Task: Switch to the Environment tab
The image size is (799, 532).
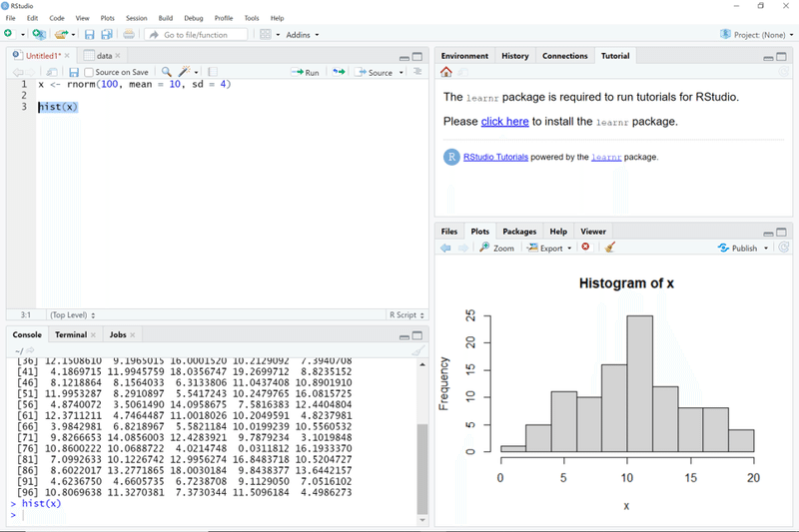Action: pos(464,56)
